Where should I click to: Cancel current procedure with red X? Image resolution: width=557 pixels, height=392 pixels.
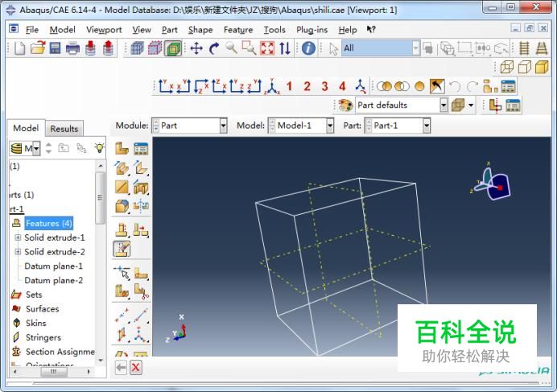(x=135, y=367)
